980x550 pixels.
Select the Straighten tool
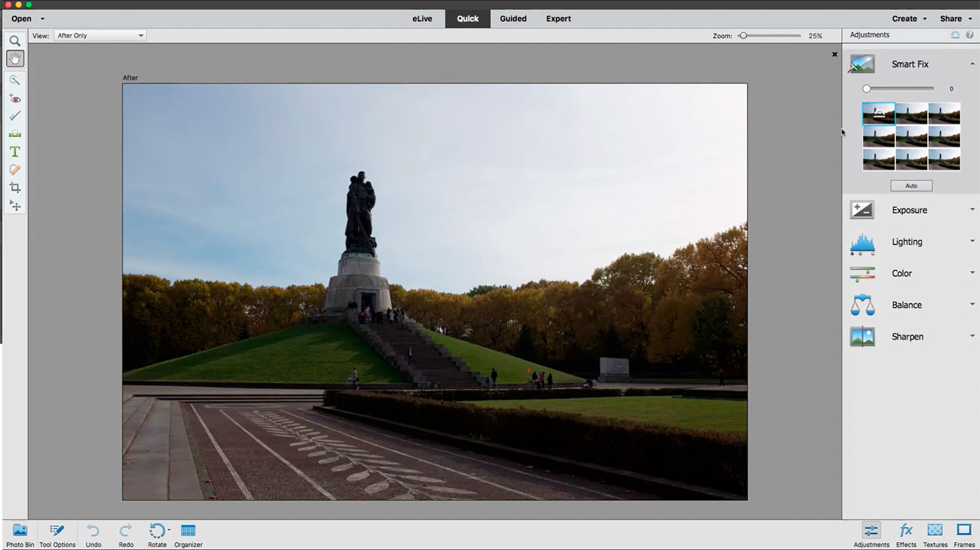click(14, 134)
